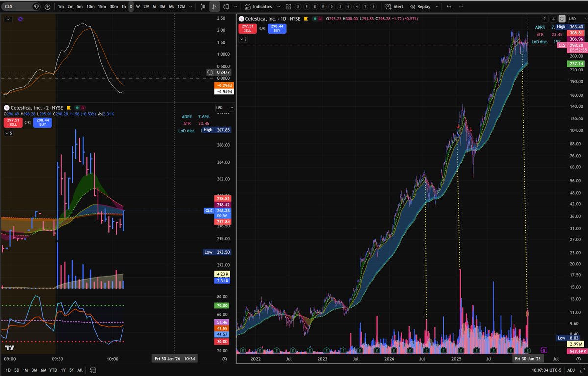Click the yellow flag icon on daily chart title
The width and height of the screenshot is (588, 376).
pos(306,18)
